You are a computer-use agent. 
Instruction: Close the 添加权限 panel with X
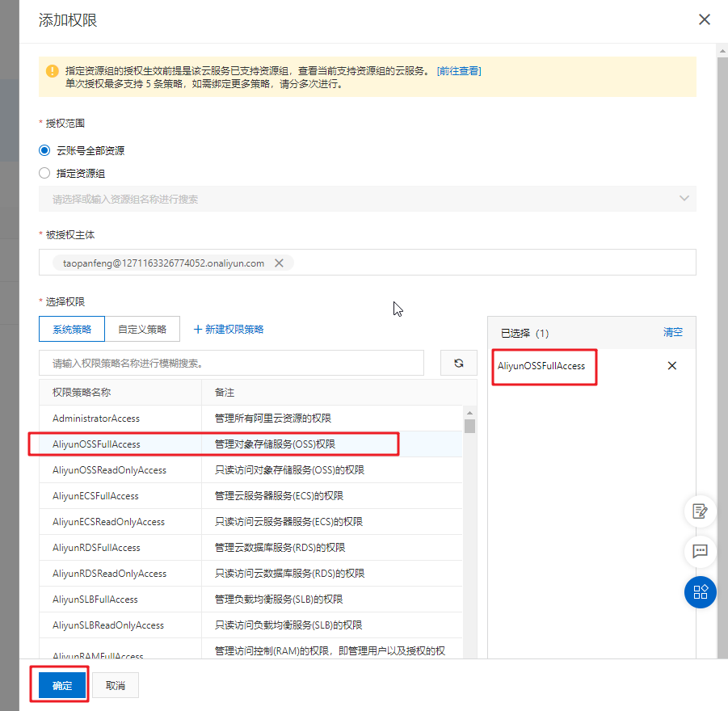[x=704, y=19]
